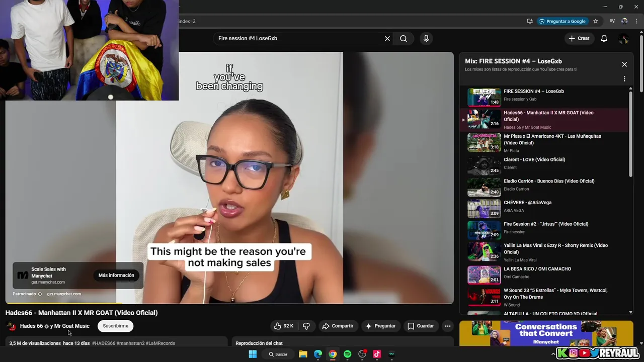Image resolution: width=644 pixels, height=362 pixels.
Task: Open Microsoft Edge from the taskbar
Action: 318,354
